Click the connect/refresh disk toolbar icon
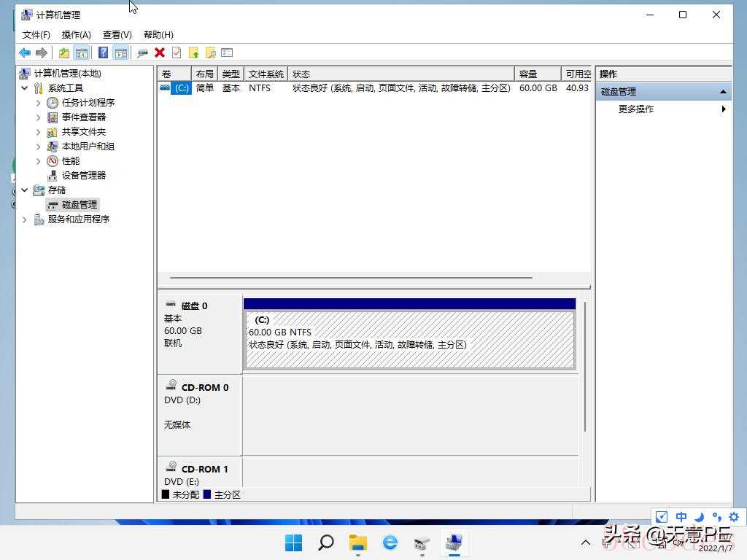The image size is (747, 560). click(x=142, y=52)
